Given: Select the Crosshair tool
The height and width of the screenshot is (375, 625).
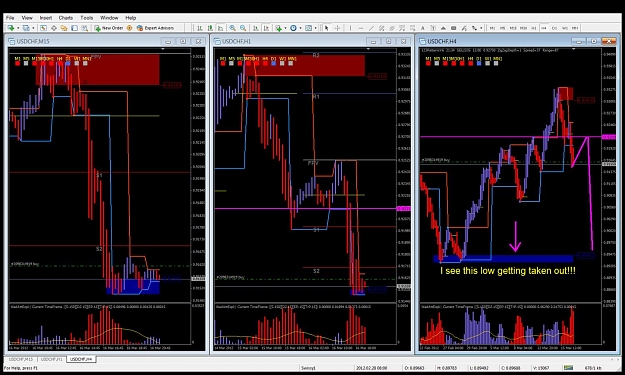Looking at the screenshot, I should 337,28.
